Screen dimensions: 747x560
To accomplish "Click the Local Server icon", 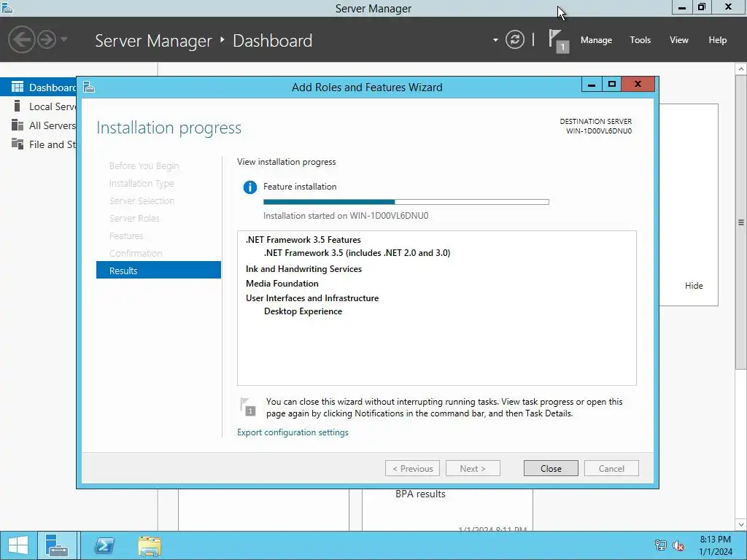I will (18, 106).
